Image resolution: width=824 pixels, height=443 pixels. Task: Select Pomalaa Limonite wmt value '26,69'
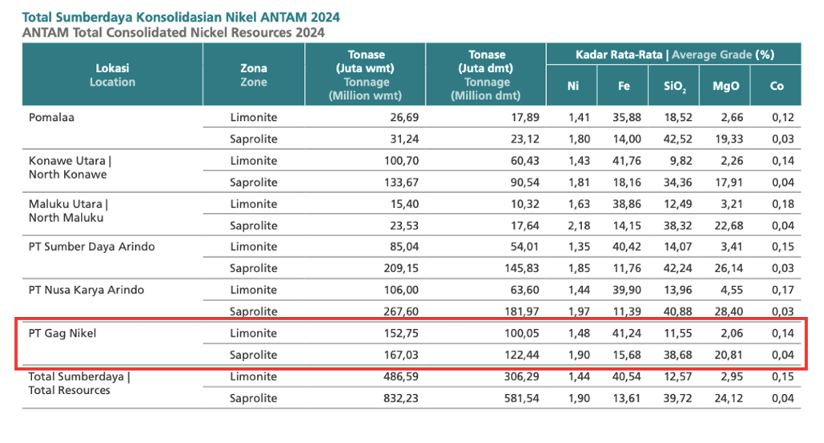coord(404,117)
